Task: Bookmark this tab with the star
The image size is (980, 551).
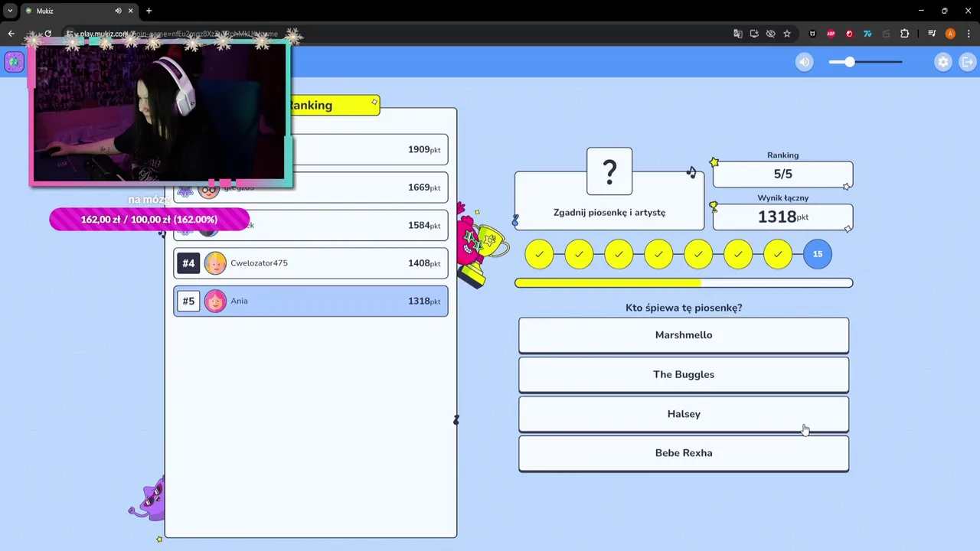Action: (x=786, y=34)
